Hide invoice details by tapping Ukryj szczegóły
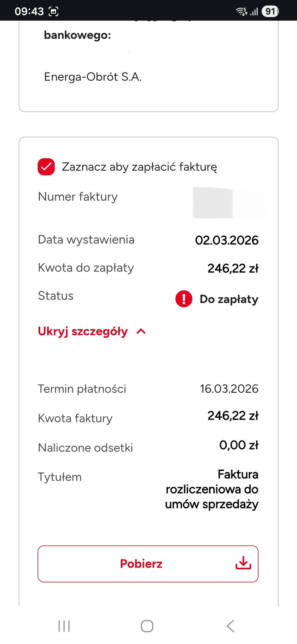Screen dimensions: 297x644 coord(82,331)
